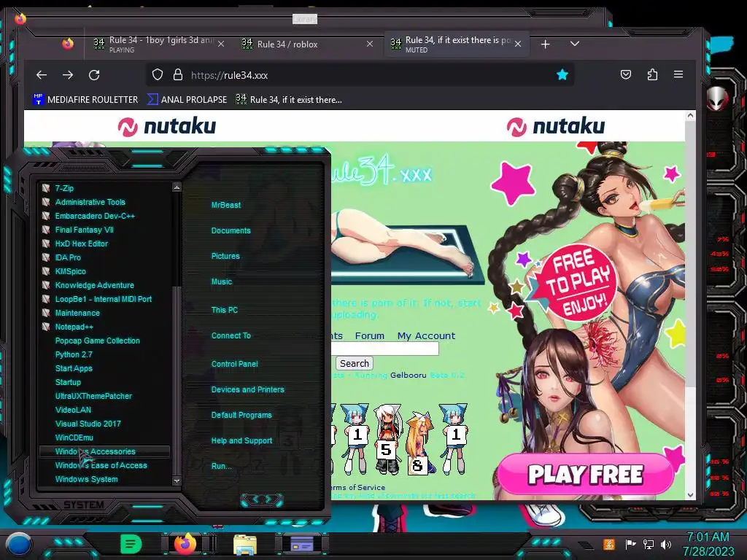747x560 pixels.
Task: Click the volume speaker tray icon
Action: [x=666, y=544]
